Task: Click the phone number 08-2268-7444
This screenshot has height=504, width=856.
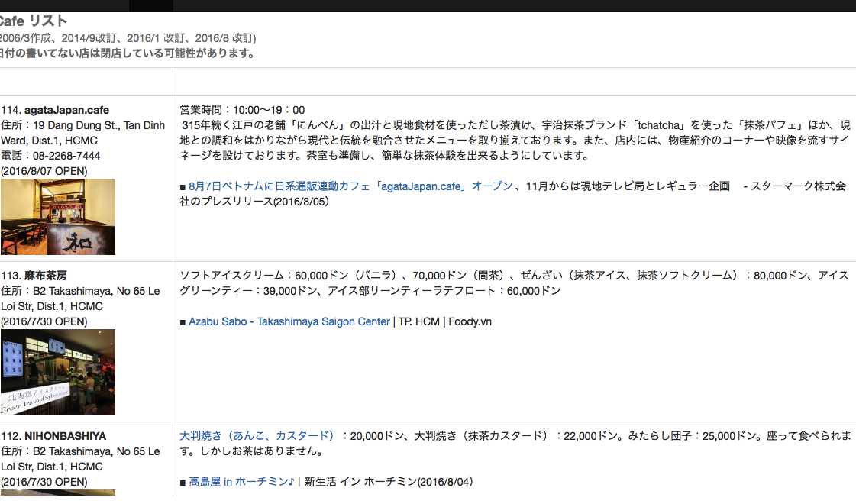Action: click(x=66, y=156)
